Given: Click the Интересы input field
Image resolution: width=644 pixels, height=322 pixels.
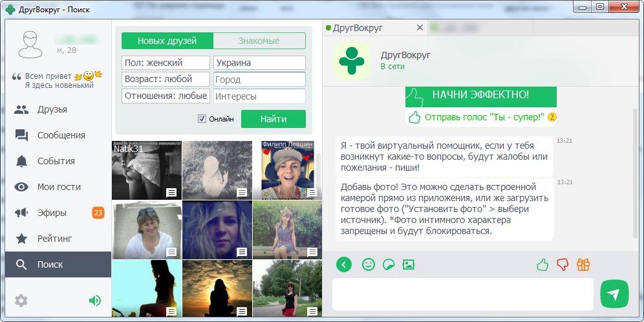Looking at the screenshot, I should 259,96.
